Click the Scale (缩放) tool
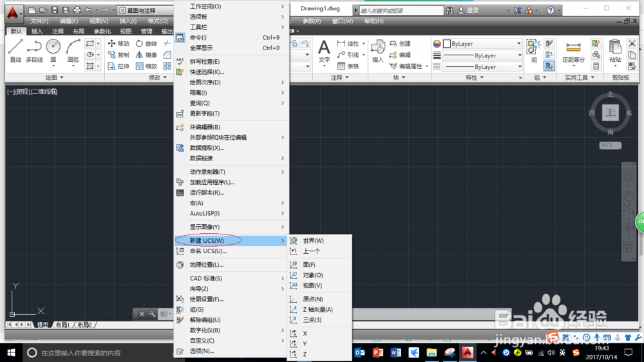 point(146,66)
